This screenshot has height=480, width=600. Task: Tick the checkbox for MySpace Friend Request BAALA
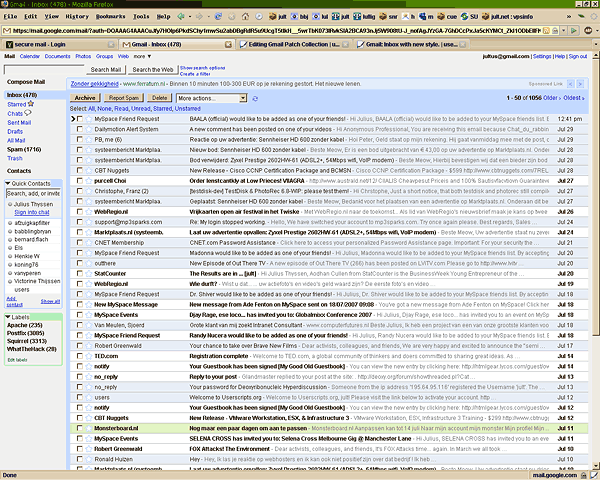(x=80, y=119)
